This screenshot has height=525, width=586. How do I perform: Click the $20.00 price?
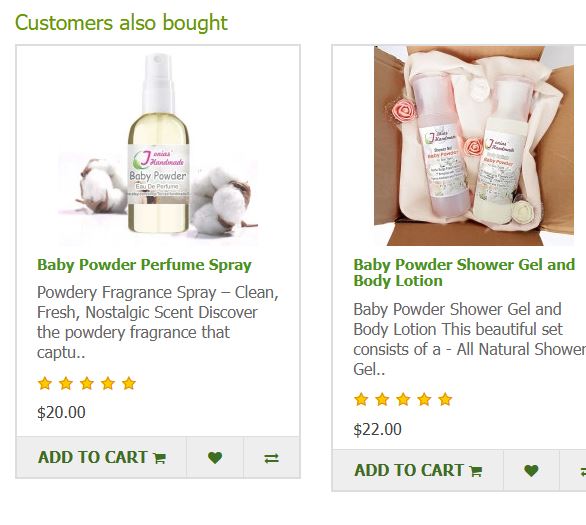click(x=61, y=412)
